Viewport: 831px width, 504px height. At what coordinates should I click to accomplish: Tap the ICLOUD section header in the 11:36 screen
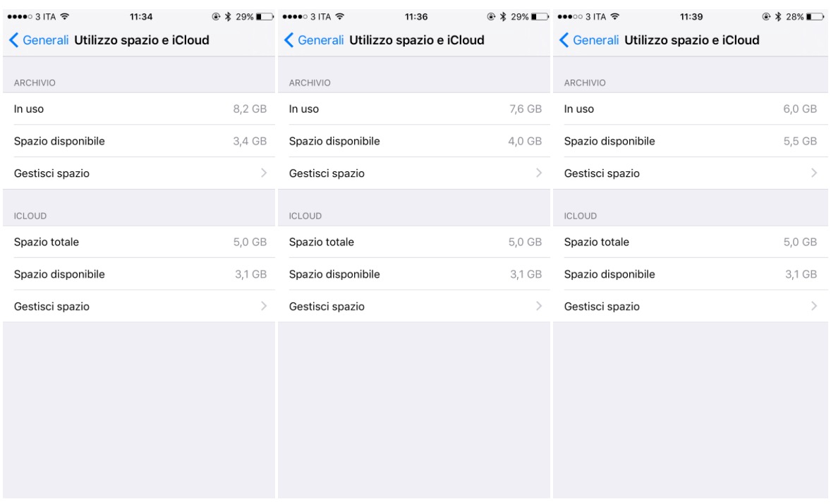tap(305, 216)
